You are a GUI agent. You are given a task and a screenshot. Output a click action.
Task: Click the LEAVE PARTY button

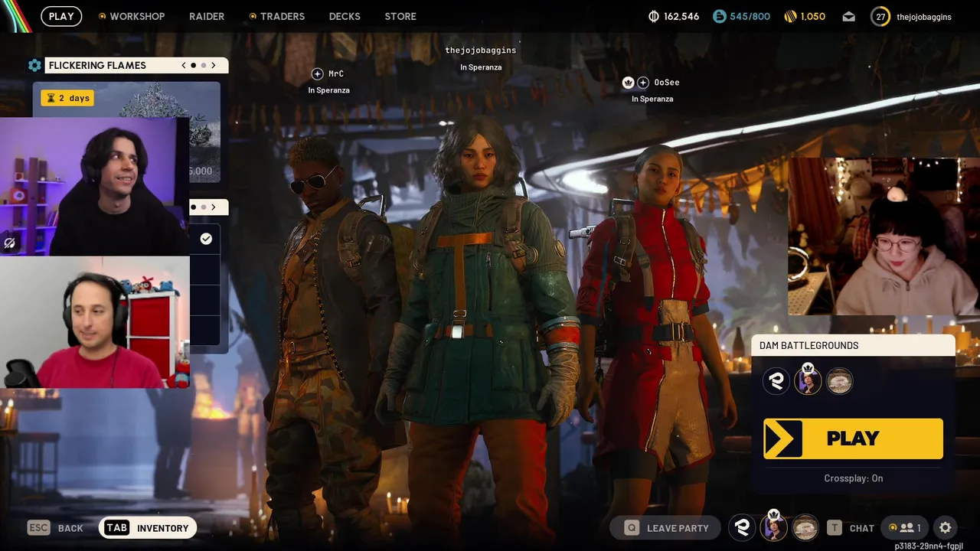[667, 528]
